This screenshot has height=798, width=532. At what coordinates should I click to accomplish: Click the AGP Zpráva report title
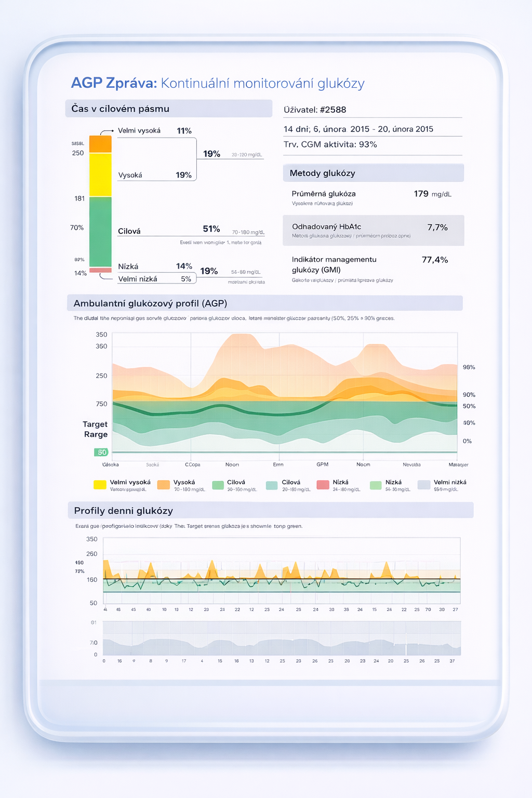[x=218, y=83]
